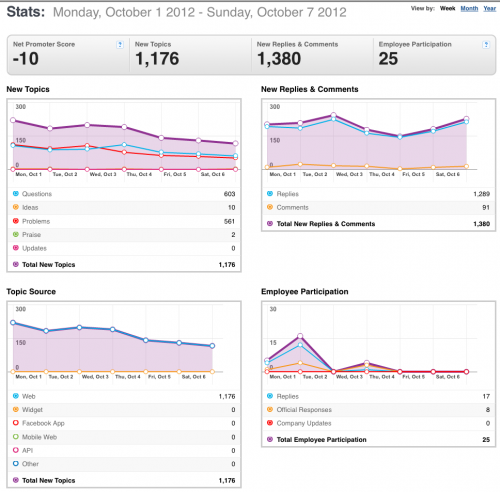Image resolution: width=500 pixels, height=492 pixels.
Task: Click the New Topics summary tile
Action: pos(190,54)
